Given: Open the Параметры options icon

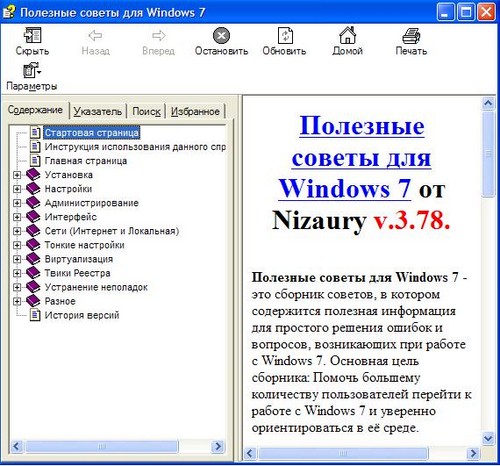Looking at the screenshot, I should coord(32,71).
